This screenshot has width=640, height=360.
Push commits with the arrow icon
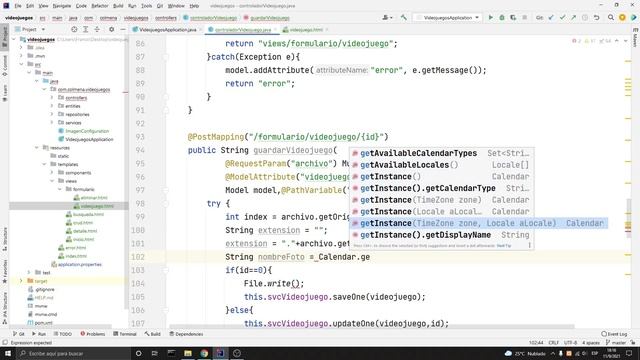pyautogui.click(x=573, y=18)
